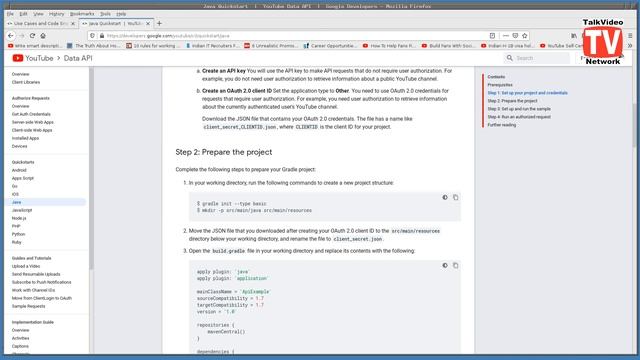
Task: Open 'Build Fans With Soci...' bookmark
Action: [x=448, y=46]
